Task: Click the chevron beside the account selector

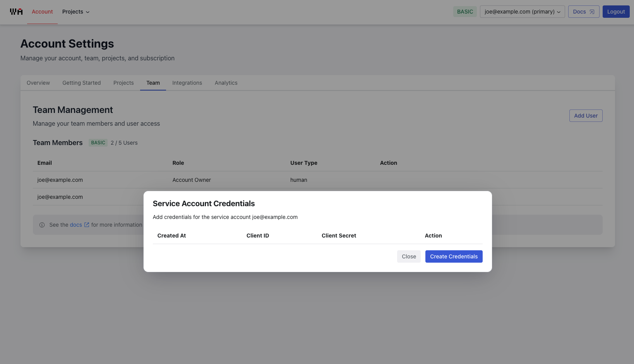Action: coord(559,12)
